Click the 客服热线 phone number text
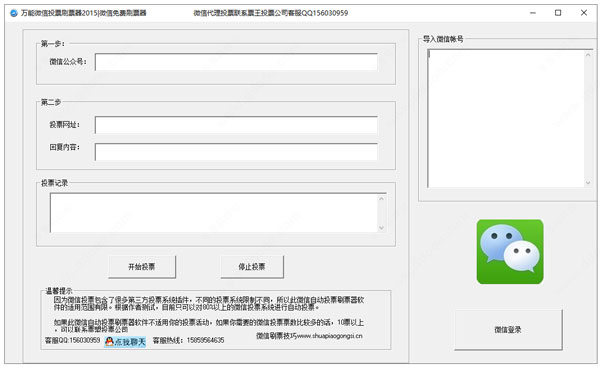Viewport: 600px width, 367px height. pos(188,340)
